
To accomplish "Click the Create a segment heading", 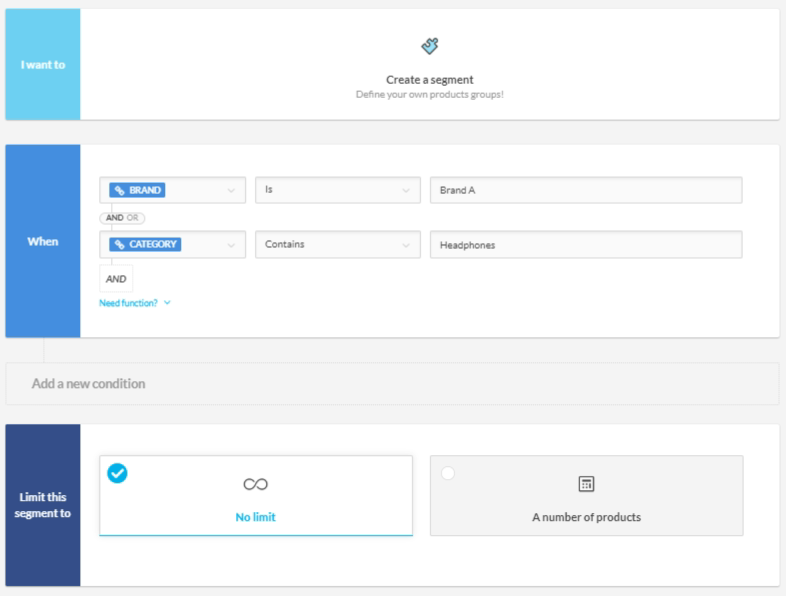I will (x=430, y=80).
